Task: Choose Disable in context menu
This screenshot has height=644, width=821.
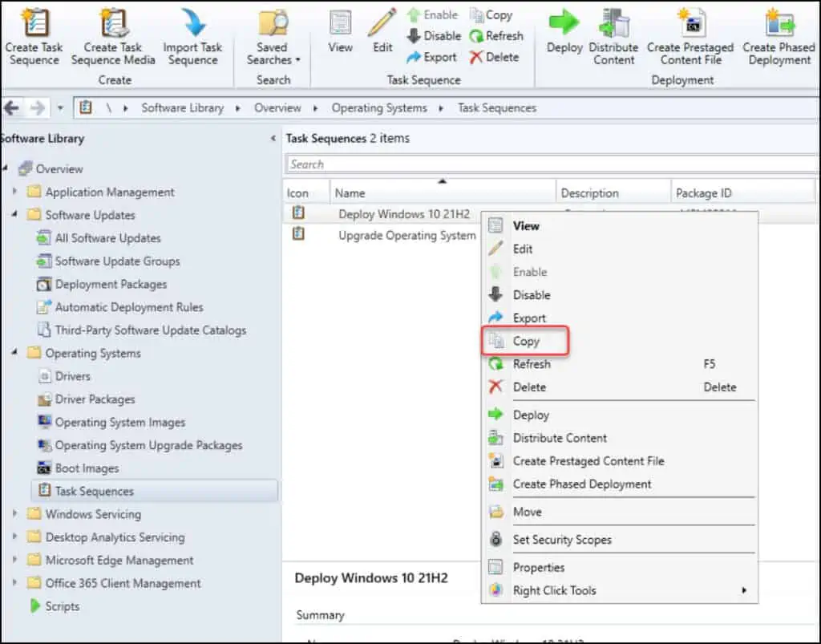Action: coord(620,295)
